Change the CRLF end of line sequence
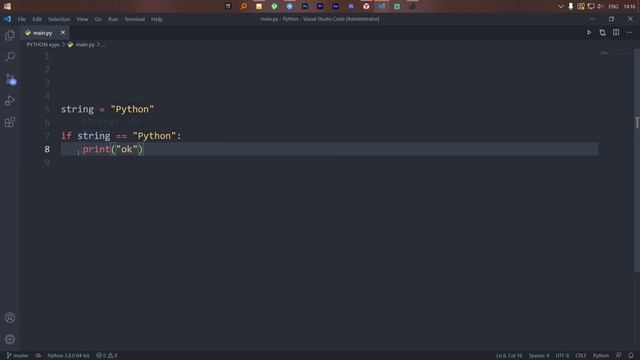 (580, 356)
